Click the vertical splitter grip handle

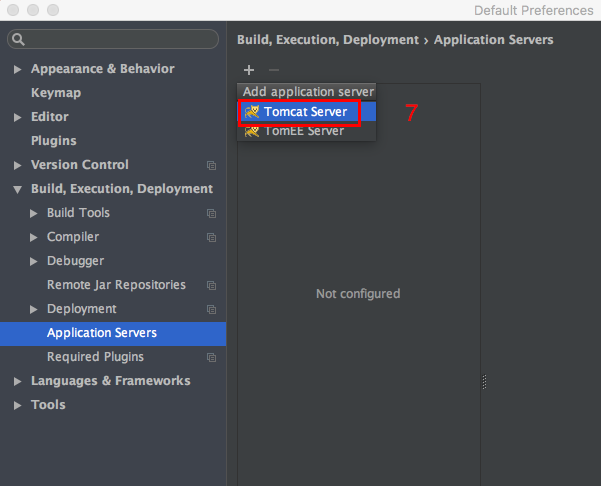(484, 382)
